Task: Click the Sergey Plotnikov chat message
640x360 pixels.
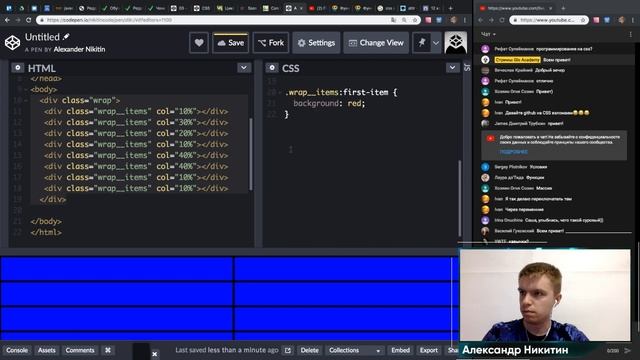Action: tap(521, 167)
